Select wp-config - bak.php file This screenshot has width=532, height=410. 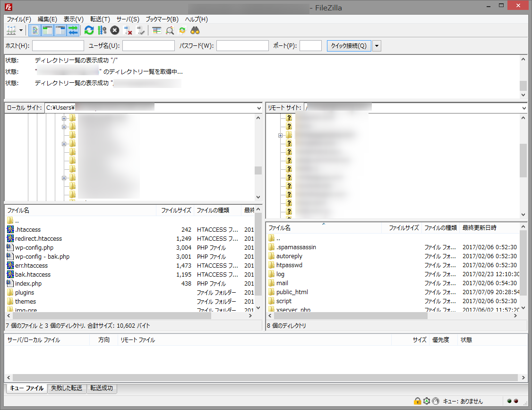click(x=42, y=256)
